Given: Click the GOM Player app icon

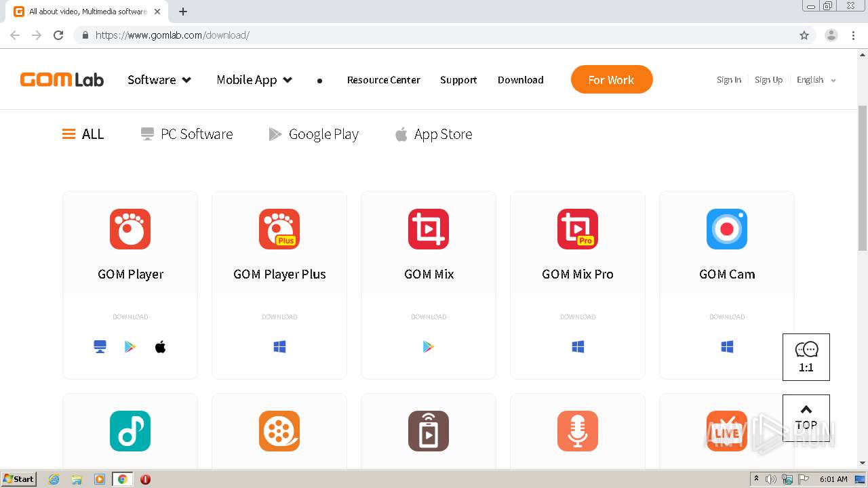Looking at the screenshot, I should pyautogui.click(x=130, y=229).
